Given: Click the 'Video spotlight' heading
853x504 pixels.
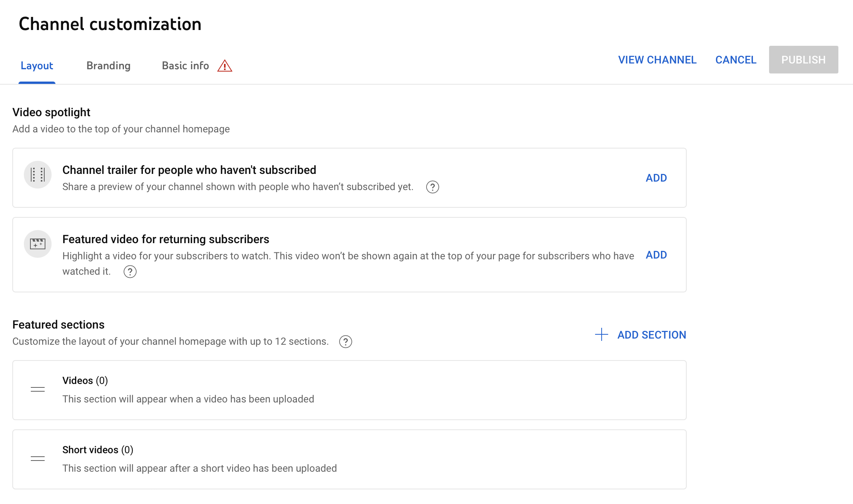Looking at the screenshot, I should (x=51, y=112).
